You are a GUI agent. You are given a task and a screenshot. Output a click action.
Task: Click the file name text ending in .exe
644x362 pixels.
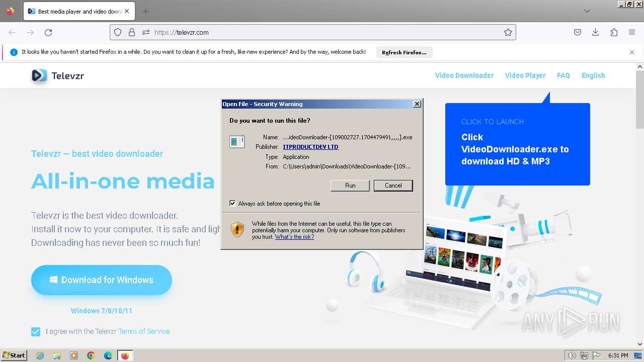tap(348, 137)
